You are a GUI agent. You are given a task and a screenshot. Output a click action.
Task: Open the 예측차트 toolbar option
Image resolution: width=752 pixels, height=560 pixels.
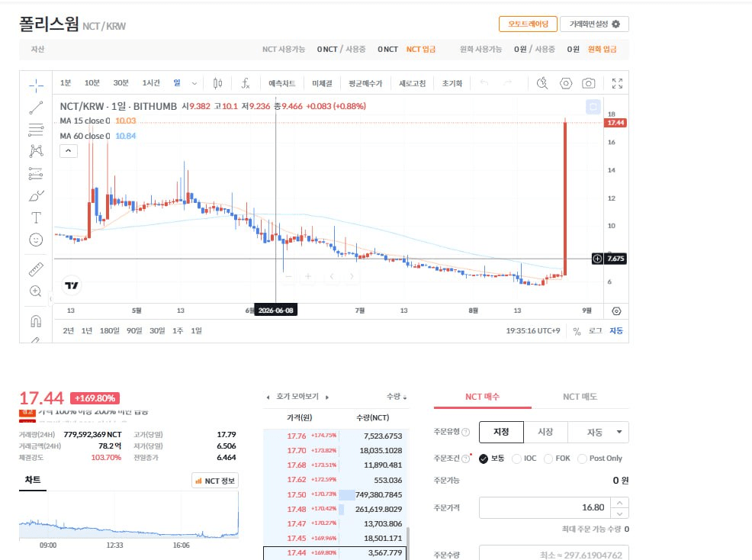pos(282,83)
